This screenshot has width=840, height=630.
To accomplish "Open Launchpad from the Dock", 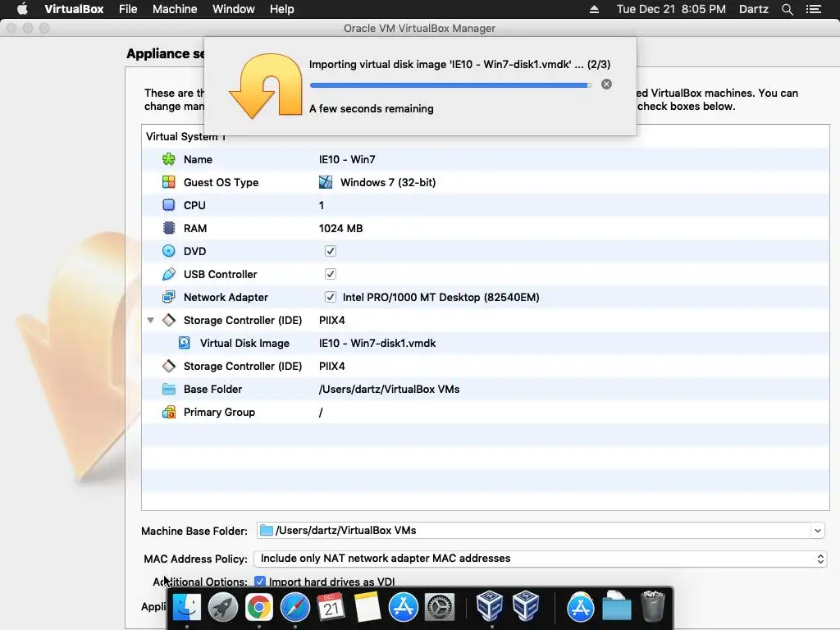I will pyautogui.click(x=223, y=608).
